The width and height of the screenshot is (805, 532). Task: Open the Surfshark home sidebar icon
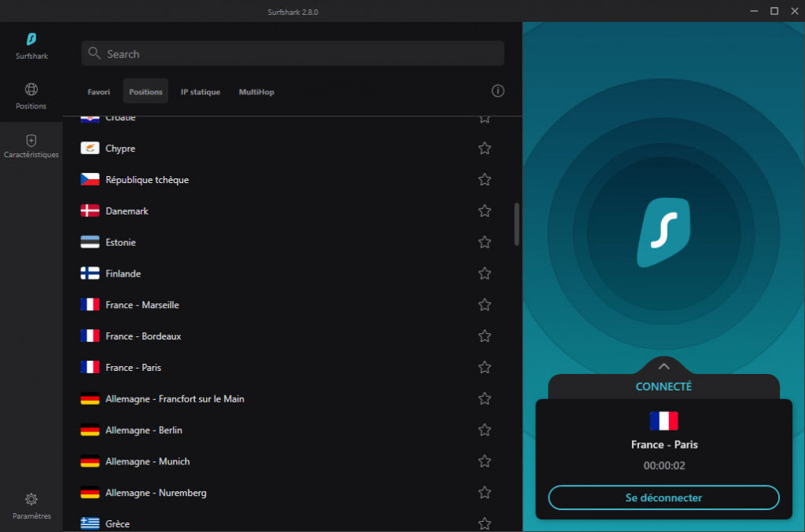coord(31,39)
